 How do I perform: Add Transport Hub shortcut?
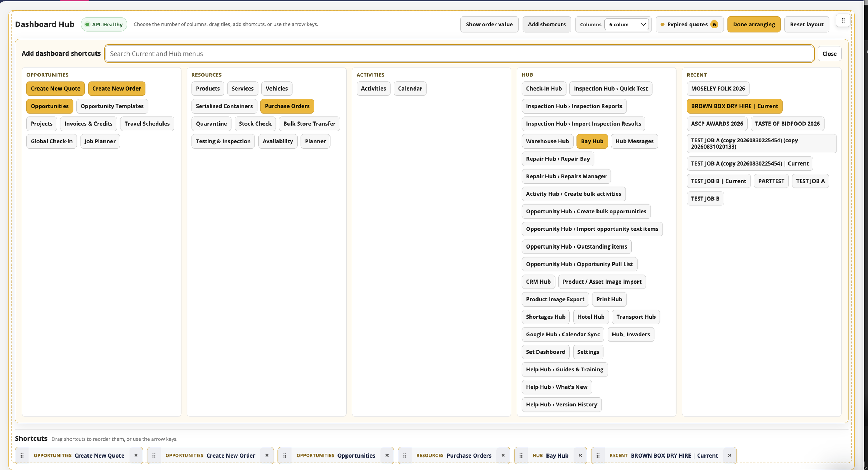pos(636,317)
